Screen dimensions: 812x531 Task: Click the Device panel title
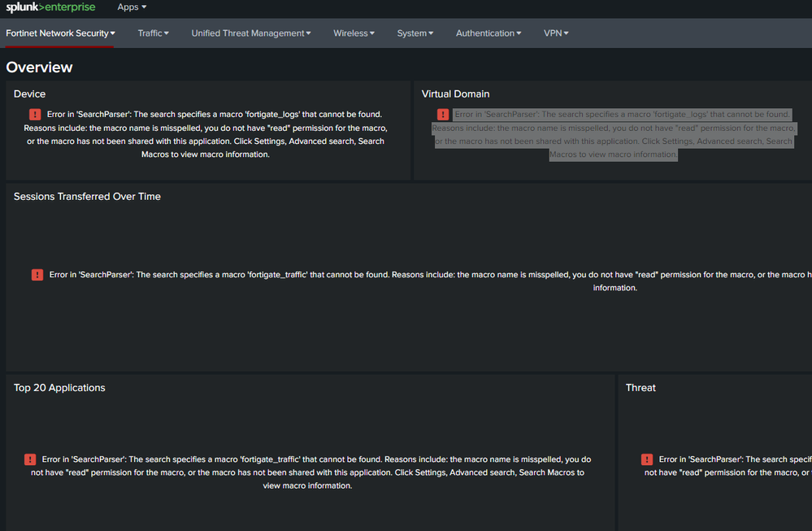pyautogui.click(x=30, y=94)
